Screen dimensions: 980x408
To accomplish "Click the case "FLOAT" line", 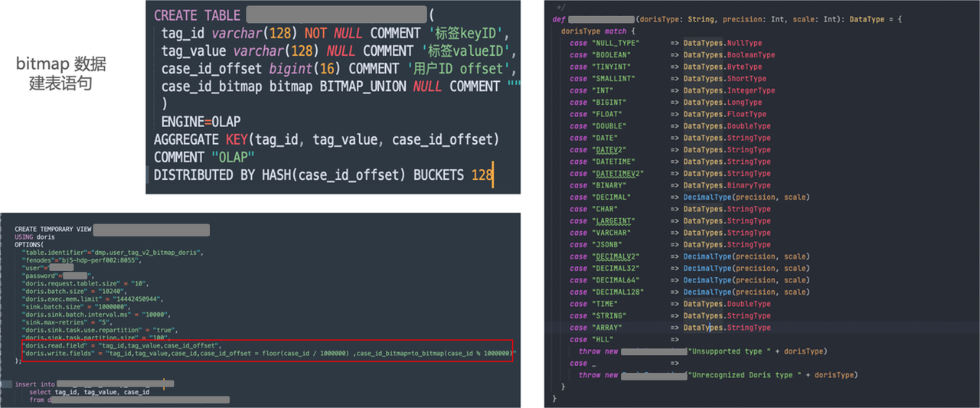I will tap(668, 114).
